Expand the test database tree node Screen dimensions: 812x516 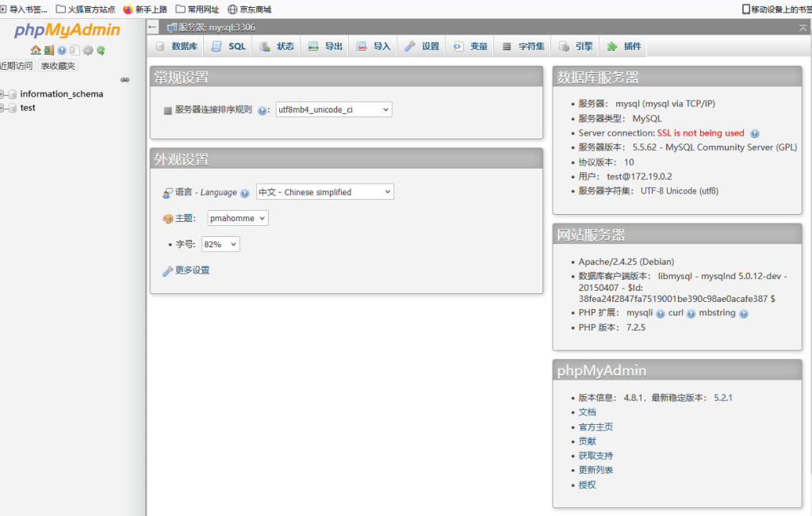(2, 108)
